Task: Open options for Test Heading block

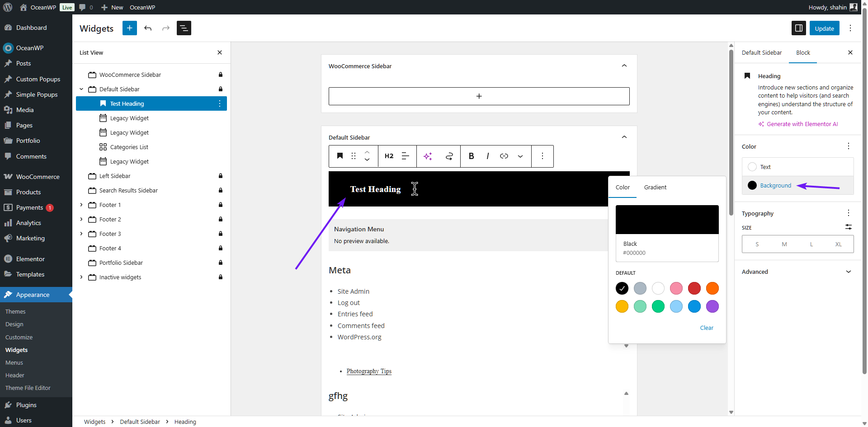Action: pos(220,103)
